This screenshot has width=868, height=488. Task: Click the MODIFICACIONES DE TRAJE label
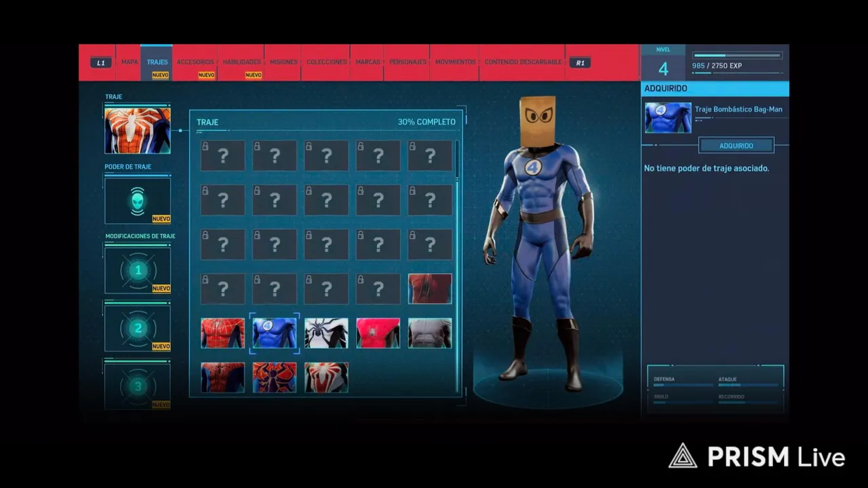click(x=140, y=236)
